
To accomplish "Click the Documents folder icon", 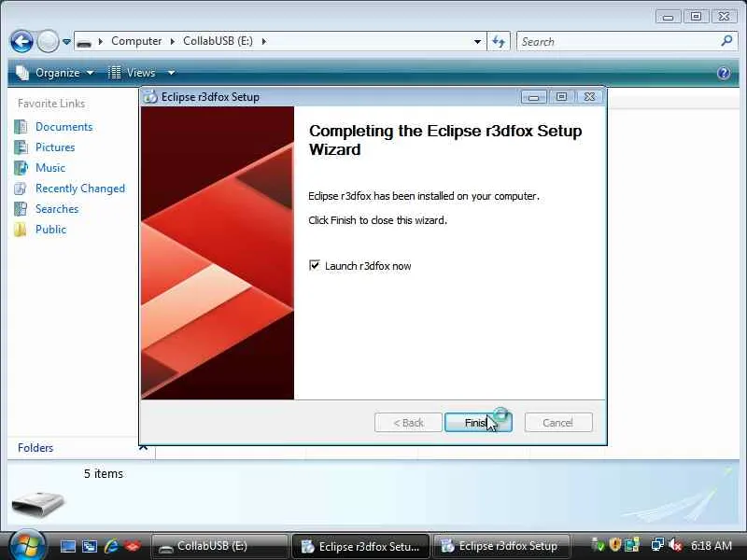I will tap(21, 127).
